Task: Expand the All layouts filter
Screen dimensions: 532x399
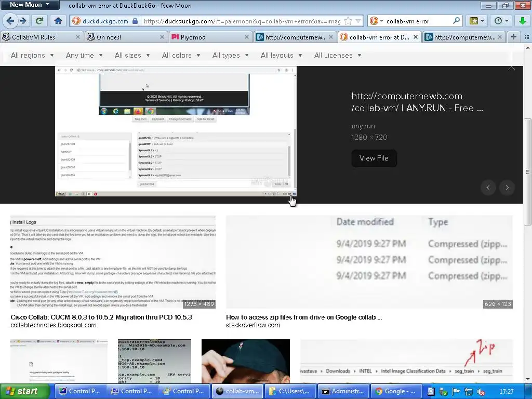Action: pyautogui.click(x=281, y=55)
